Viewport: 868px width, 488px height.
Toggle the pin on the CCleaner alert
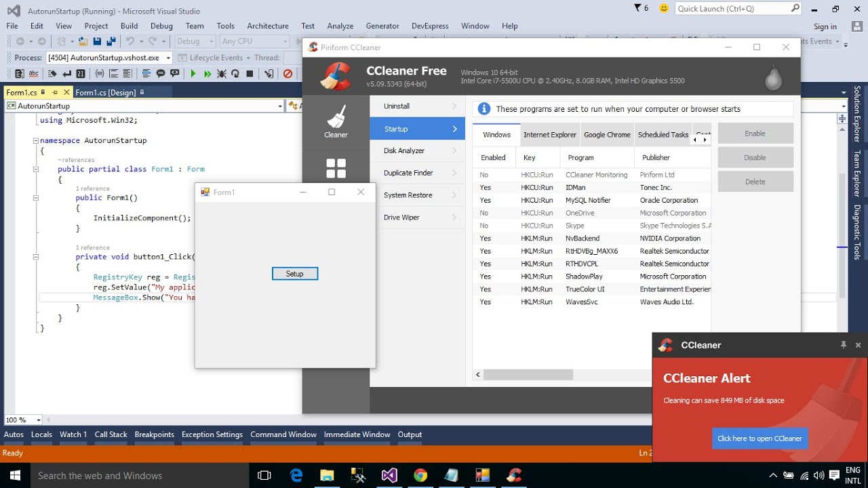(844, 345)
